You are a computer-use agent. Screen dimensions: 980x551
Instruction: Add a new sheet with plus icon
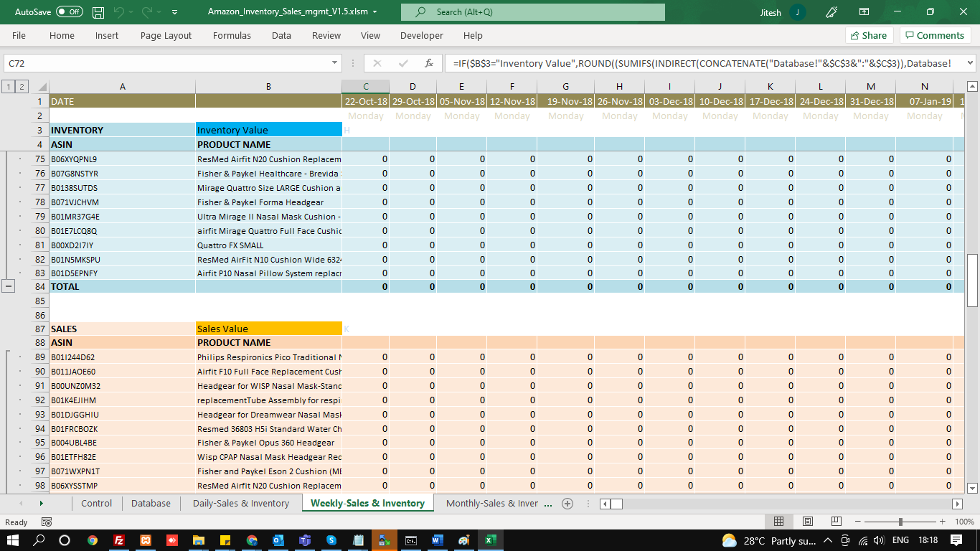point(567,504)
